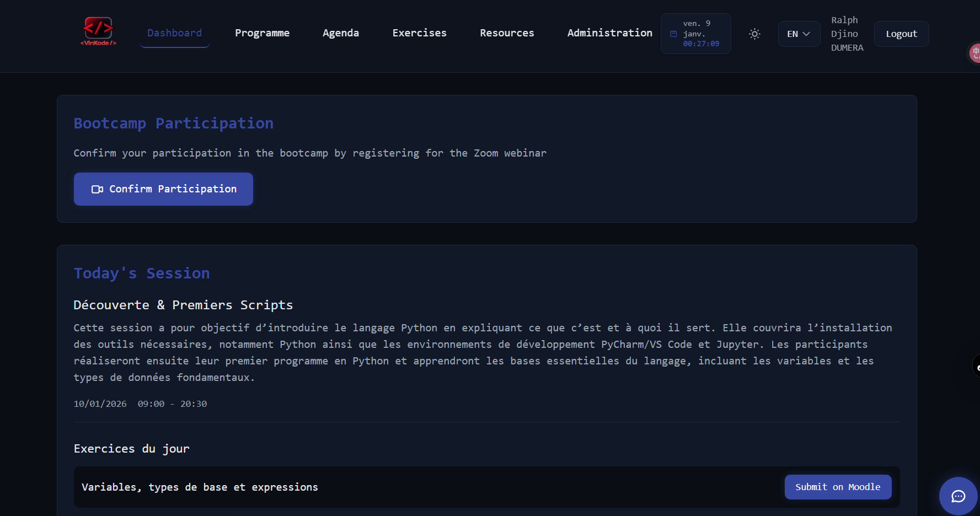Open the chat bubble in the bottom-right corner
980x516 pixels.
pyautogui.click(x=958, y=496)
